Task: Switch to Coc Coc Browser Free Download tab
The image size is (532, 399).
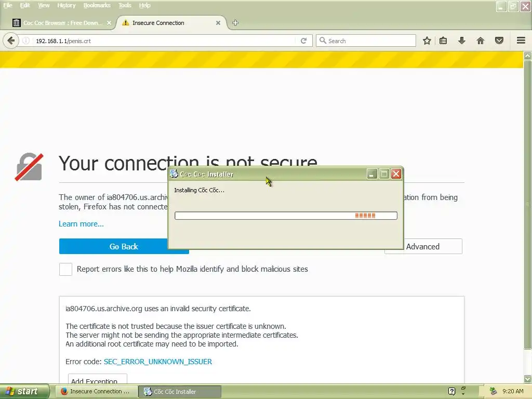Action: pyautogui.click(x=62, y=23)
